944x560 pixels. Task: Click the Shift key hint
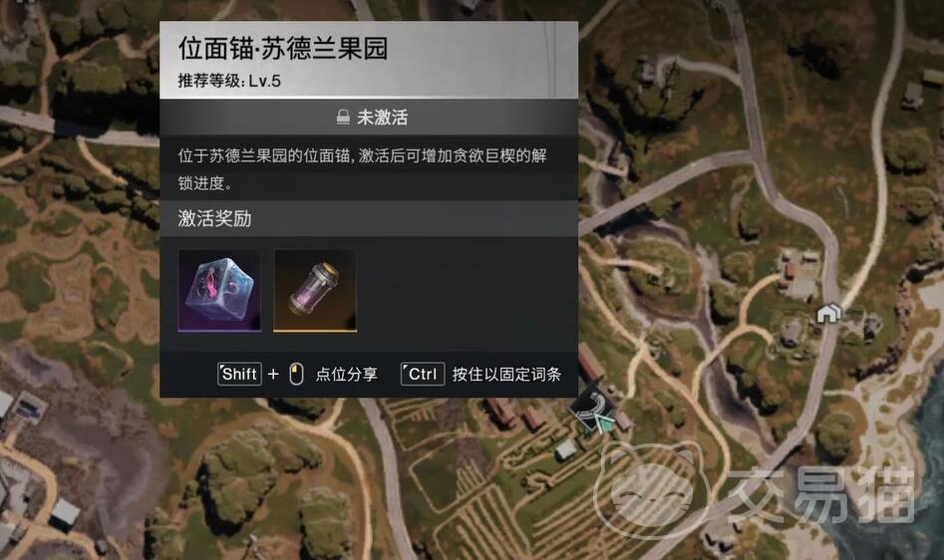239,374
